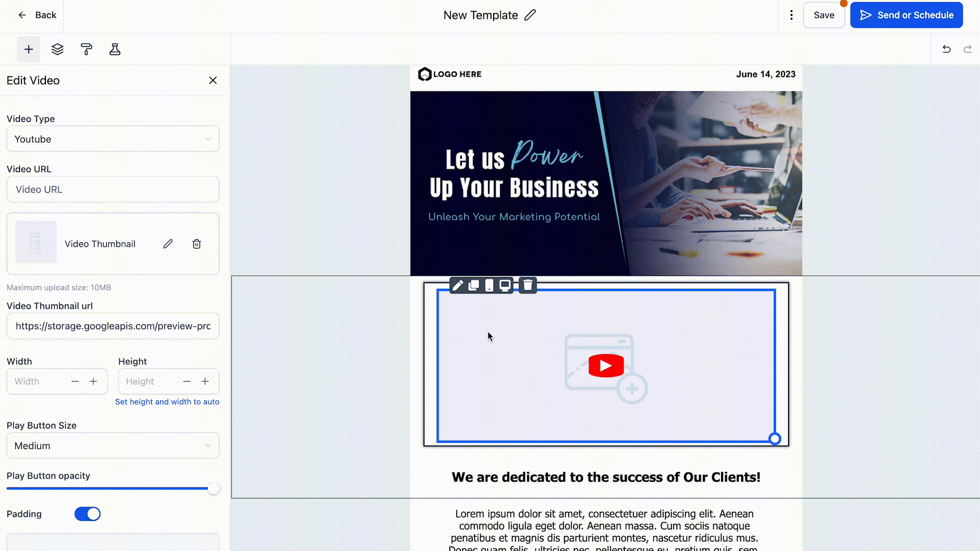Delete video block with toolbar trash icon

pos(528,285)
